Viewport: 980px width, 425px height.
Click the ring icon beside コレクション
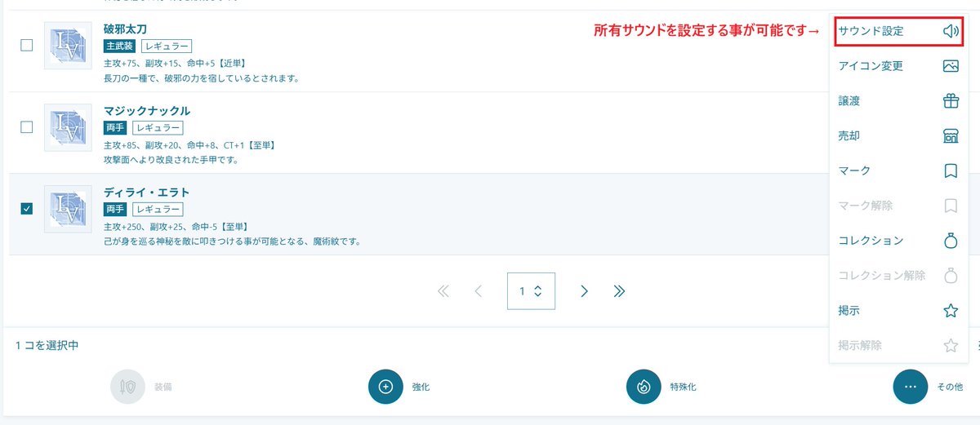pyautogui.click(x=950, y=241)
